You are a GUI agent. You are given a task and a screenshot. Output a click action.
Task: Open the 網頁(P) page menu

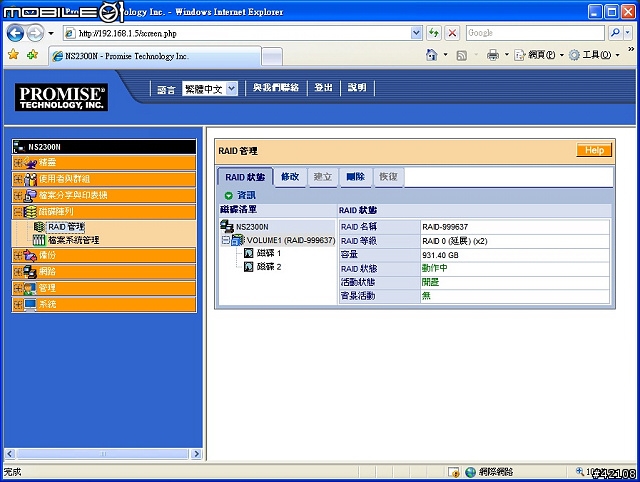[539, 55]
